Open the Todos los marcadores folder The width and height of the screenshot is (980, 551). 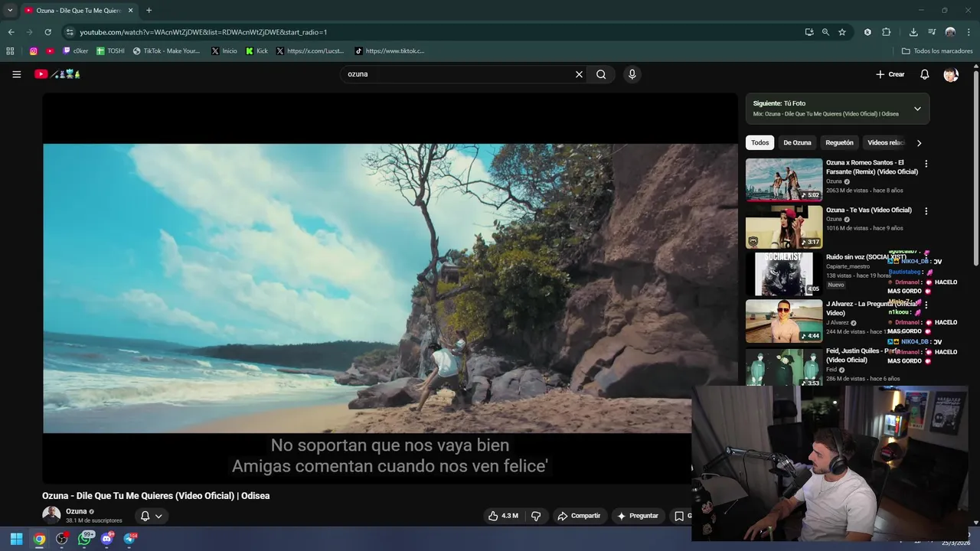[x=937, y=51]
